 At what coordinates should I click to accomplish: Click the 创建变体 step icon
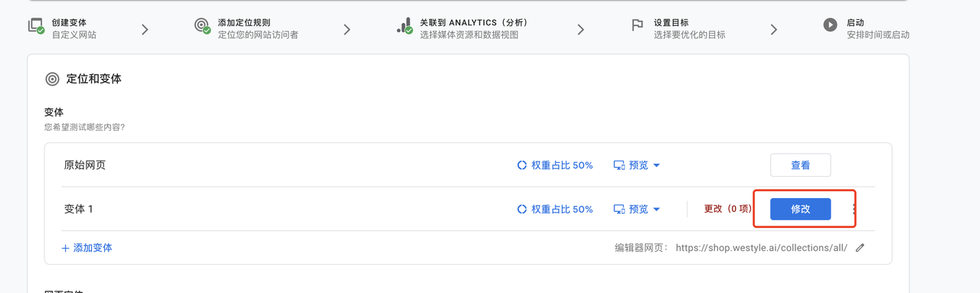37,26
